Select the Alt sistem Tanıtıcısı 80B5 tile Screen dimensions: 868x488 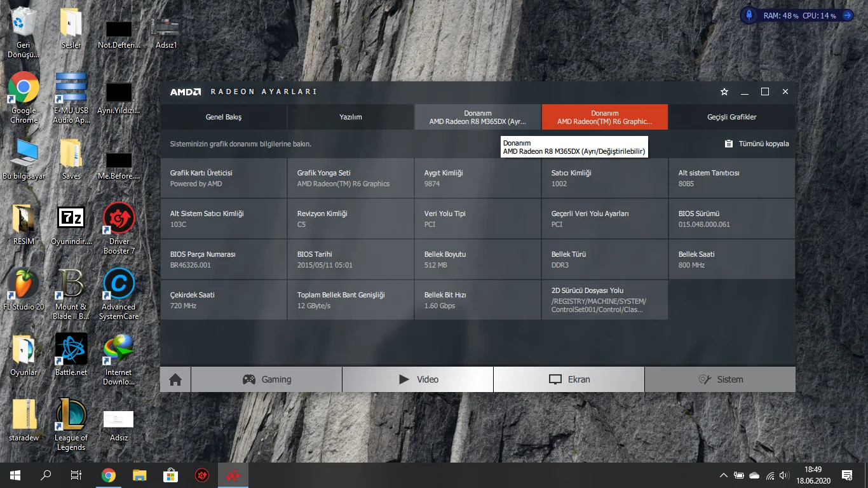(732, 178)
